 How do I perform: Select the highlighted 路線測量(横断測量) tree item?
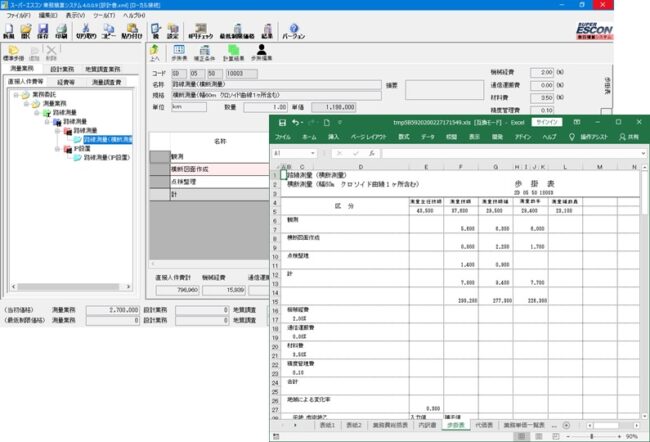pyautogui.click(x=108, y=140)
